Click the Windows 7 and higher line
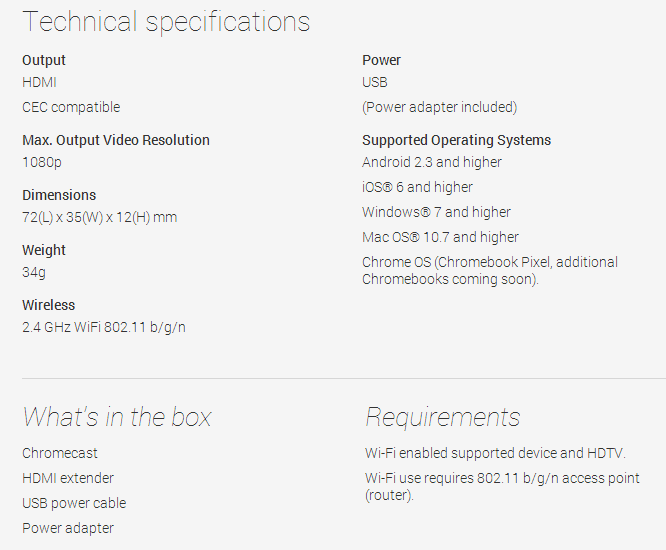 pos(436,212)
